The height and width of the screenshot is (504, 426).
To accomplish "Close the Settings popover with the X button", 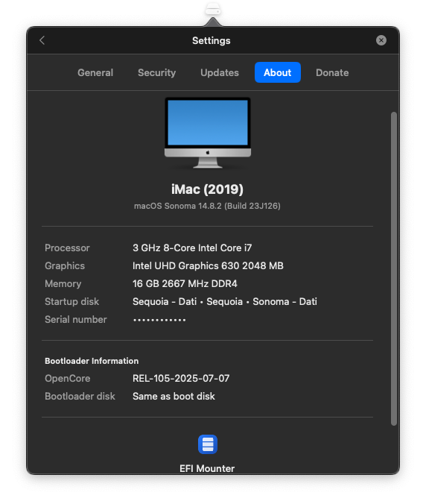I will 381,40.
